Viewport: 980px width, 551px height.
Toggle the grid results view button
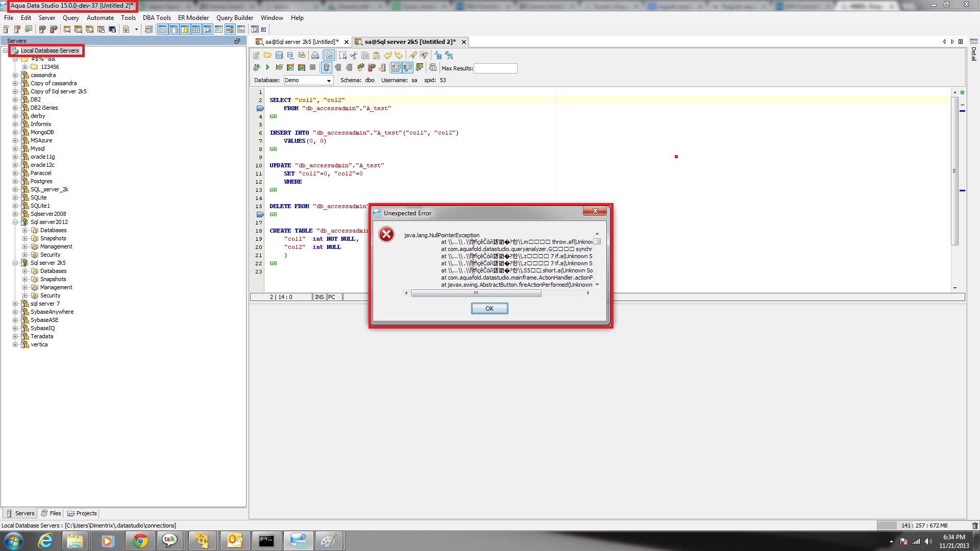(x=396, y=67)
